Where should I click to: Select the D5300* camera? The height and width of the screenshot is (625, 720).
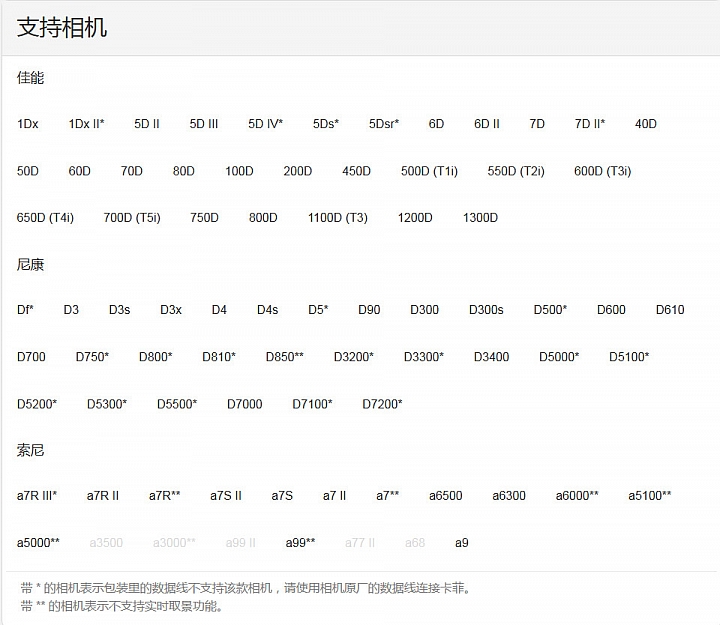[x=107, y=404]
